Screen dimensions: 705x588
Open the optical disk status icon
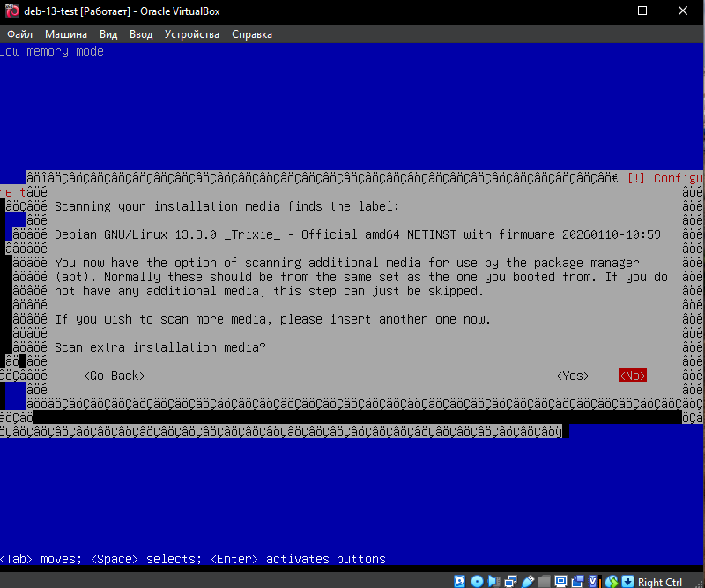pyautogui.click(x=477, y=581)
